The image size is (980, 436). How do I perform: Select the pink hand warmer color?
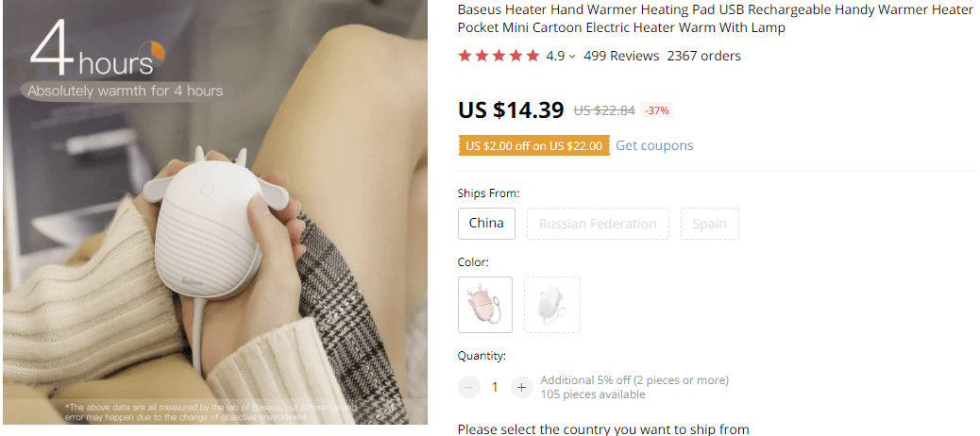tap(485, 305)
